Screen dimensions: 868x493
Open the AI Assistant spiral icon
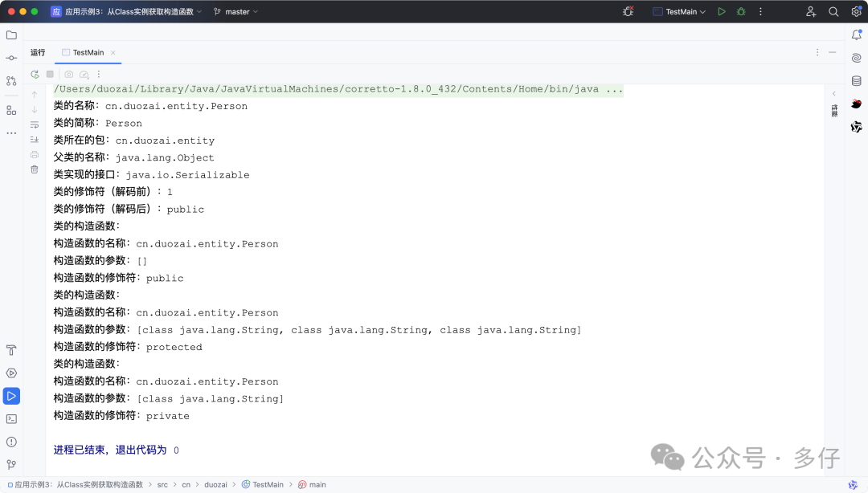857,58
